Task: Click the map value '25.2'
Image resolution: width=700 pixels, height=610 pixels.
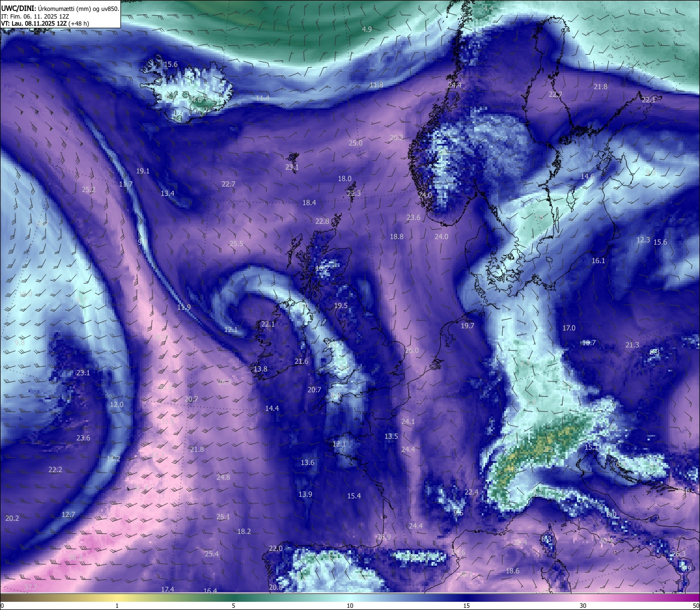Action: coord(89,189)
